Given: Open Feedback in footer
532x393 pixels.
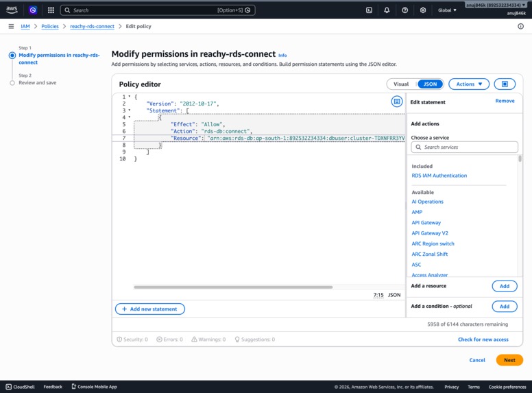Looking at the screenshot, I should (x=53, y=387).
